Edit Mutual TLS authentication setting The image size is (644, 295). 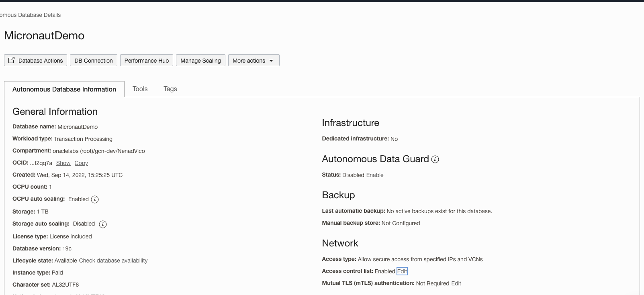tap(456, 283)
